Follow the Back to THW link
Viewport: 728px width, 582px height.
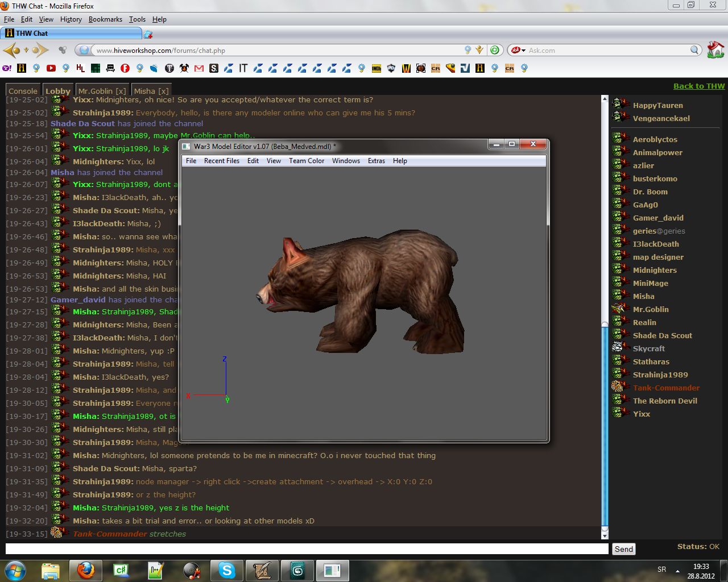click(x=699, y=86)
